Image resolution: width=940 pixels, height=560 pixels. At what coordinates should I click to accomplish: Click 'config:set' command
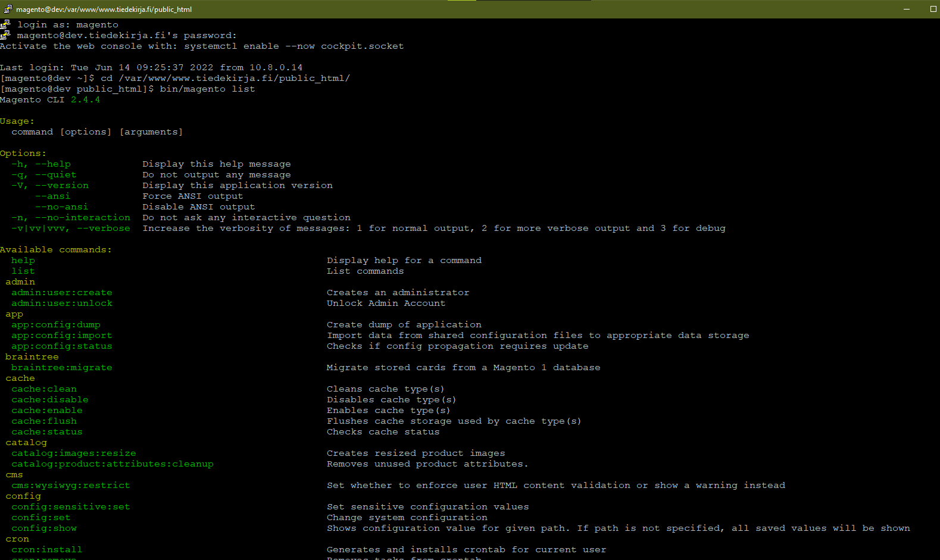pyautogui.click(x=41, y=518)
